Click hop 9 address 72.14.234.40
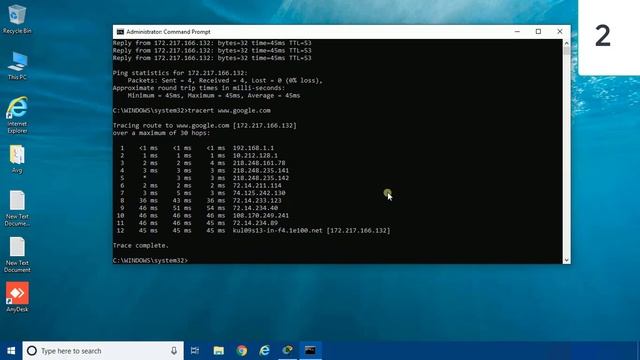This screenshot has width=640, height=360. point(255,208)
